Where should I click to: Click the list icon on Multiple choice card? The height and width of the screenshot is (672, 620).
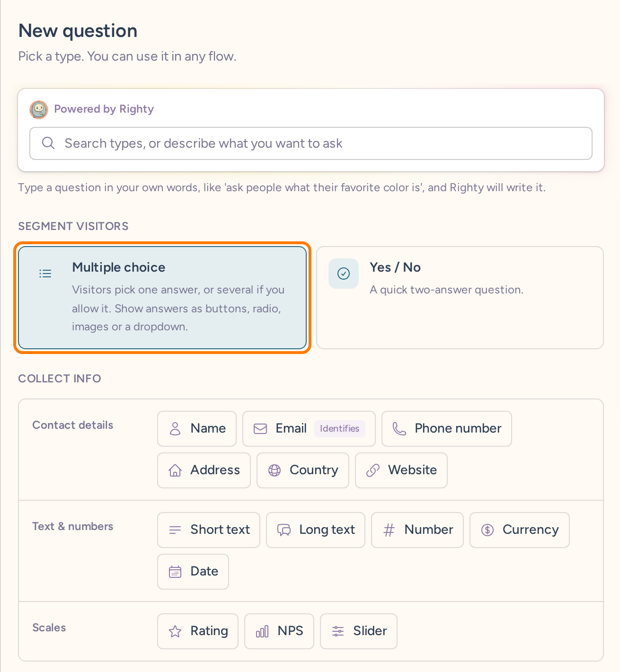tap(45, 274)
